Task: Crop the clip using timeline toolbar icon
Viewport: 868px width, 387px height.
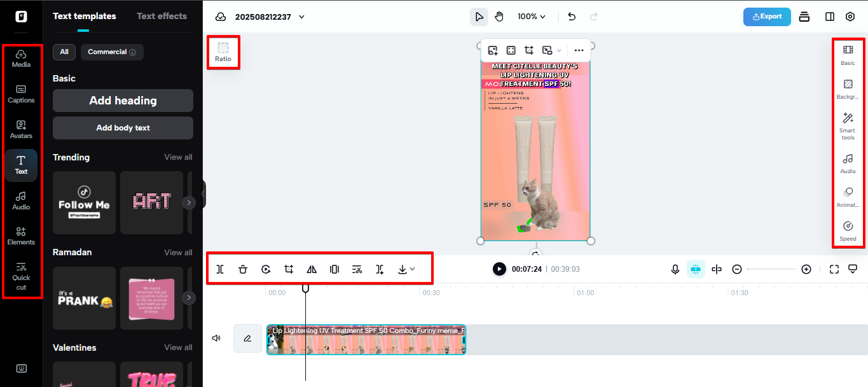Action: point(289,269)
